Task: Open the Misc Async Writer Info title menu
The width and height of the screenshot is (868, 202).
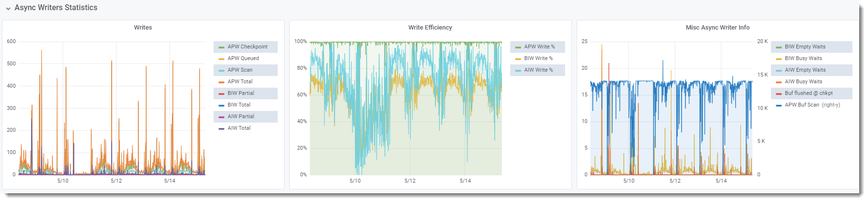Action: [718, 28]
